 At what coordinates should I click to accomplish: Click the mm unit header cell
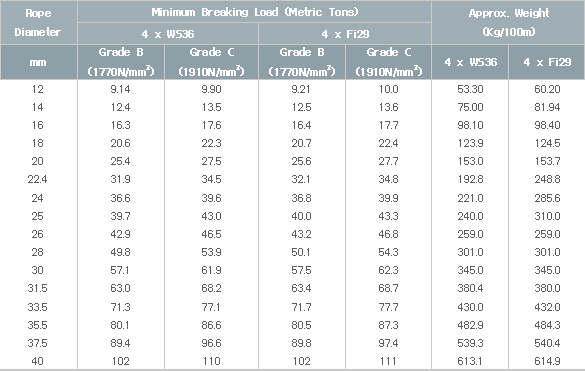[38, 62]
